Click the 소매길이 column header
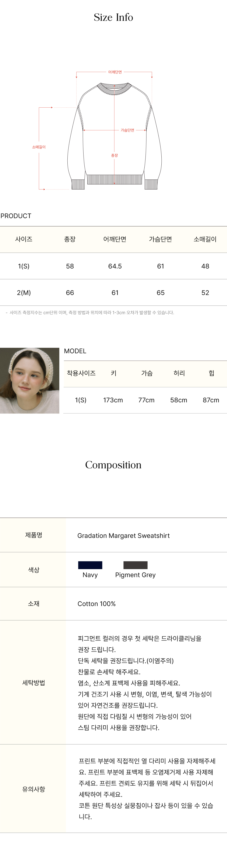Viewport: 227px width, 868px height. tap(205, 239)
